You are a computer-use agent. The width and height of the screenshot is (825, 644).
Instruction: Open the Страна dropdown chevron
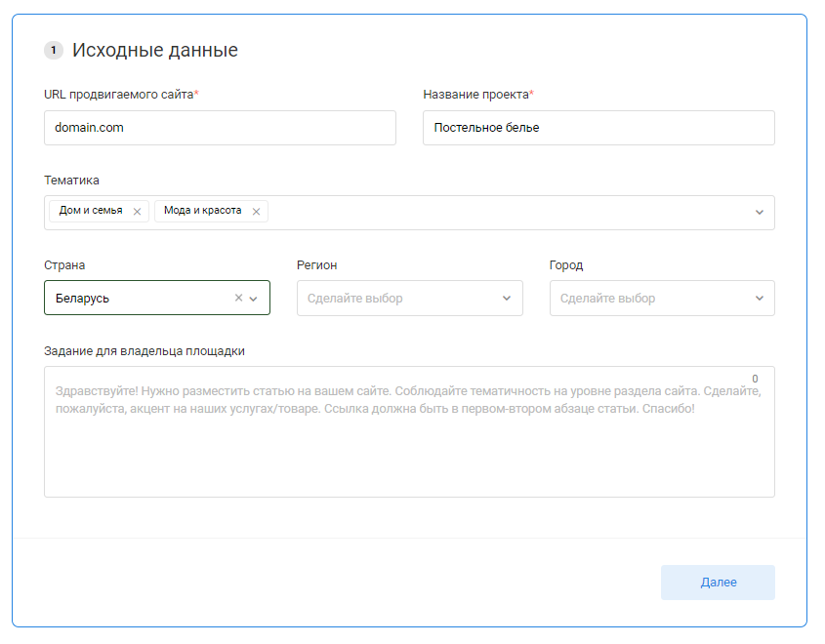[x=254, y=299]
